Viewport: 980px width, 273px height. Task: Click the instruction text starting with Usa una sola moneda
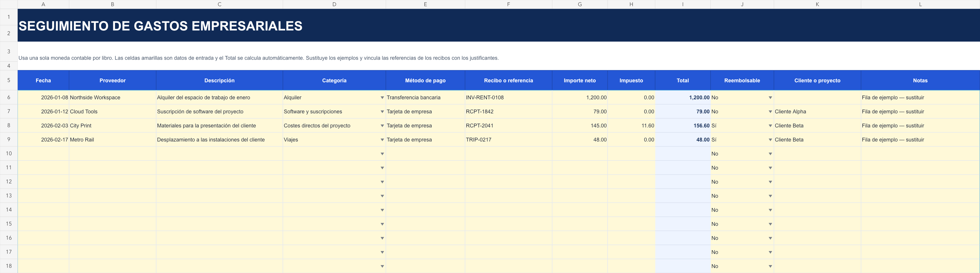click(258, 58)
